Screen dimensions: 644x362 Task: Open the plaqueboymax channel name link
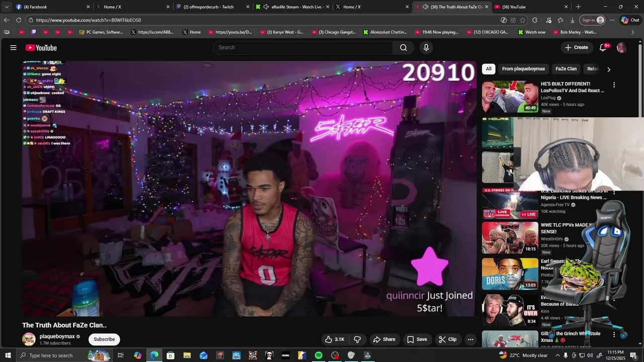point(57,336)
